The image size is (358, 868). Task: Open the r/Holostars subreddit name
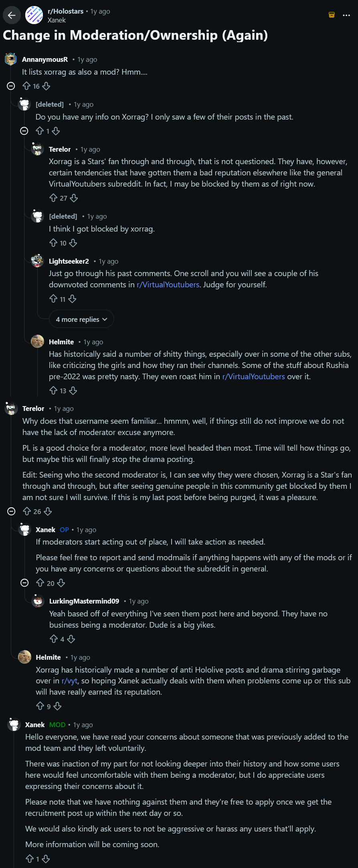point(65,11)
